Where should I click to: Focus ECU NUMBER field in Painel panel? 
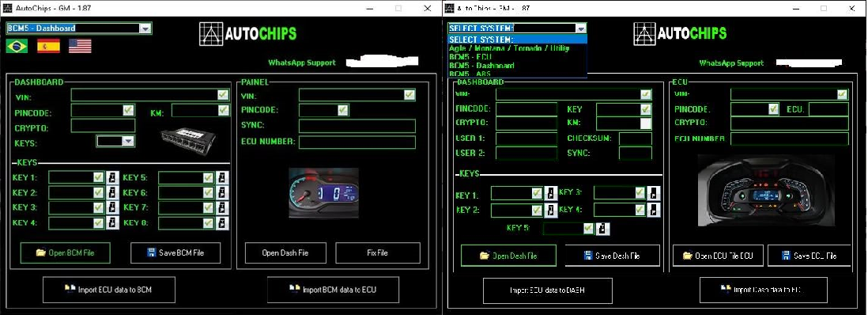click(357, 142)
